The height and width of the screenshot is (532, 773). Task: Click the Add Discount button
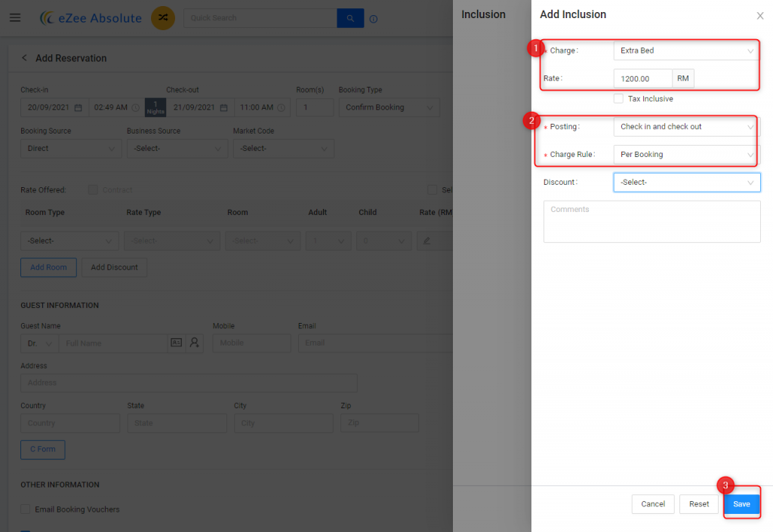point(115,267)
